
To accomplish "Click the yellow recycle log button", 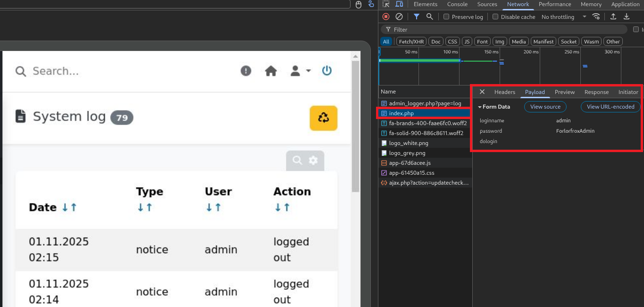I will [x=323, y=118].
